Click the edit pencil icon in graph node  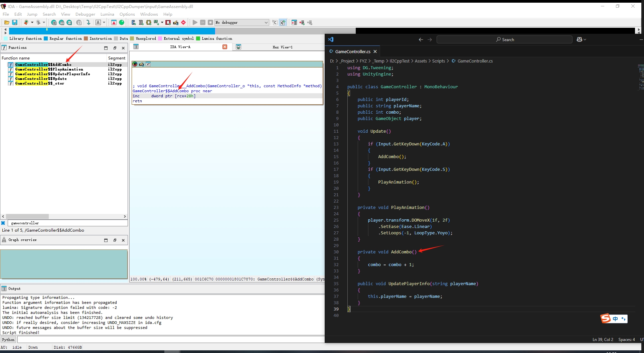coord(142,64)
